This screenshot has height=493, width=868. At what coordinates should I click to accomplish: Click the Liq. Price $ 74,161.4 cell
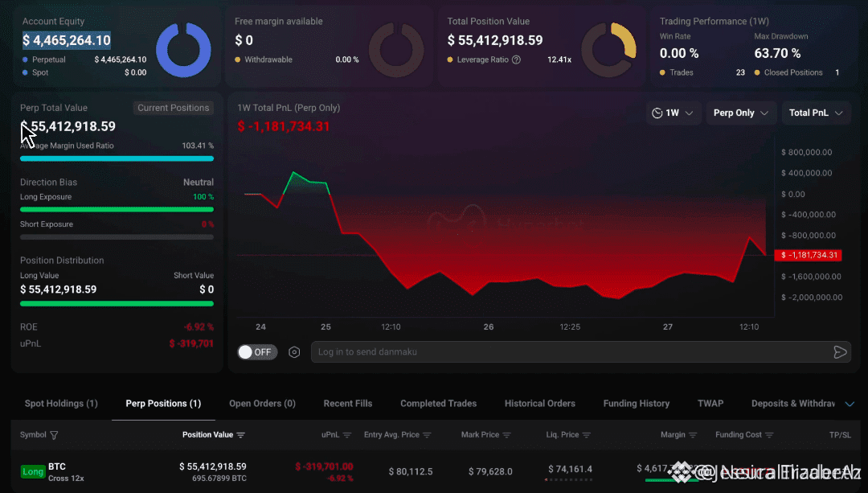(x=570, y=470)
